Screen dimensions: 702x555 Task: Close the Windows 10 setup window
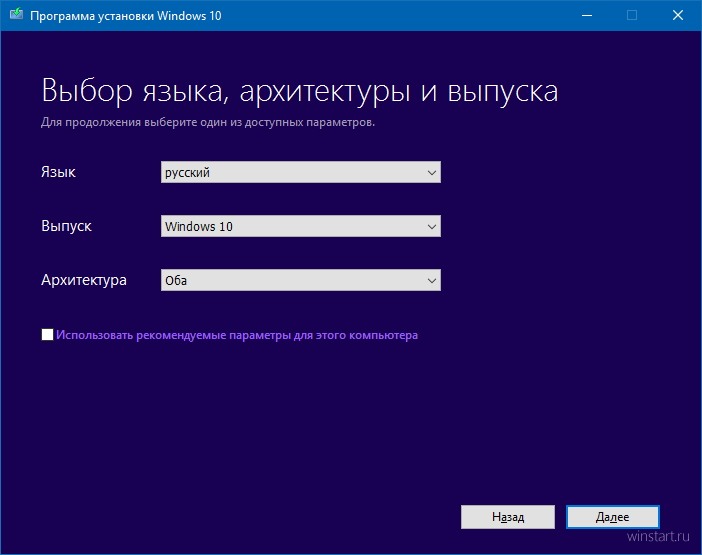[x=677, y=15]
